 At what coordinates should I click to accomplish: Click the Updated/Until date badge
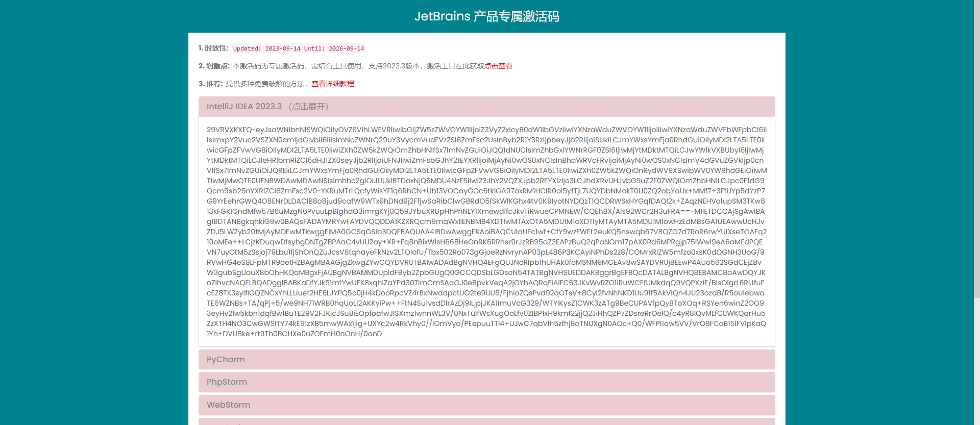coord(299,48)
